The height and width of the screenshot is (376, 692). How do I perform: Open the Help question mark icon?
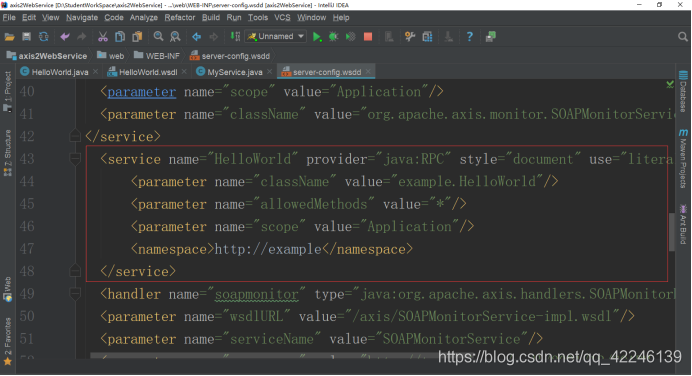pyautogui.click(x=470, y=37)
